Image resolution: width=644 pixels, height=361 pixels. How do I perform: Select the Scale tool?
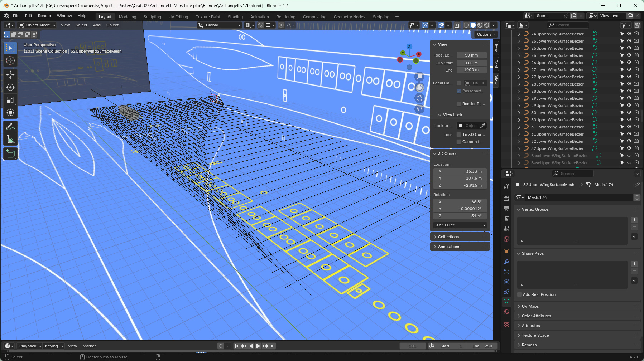[10, 100]
